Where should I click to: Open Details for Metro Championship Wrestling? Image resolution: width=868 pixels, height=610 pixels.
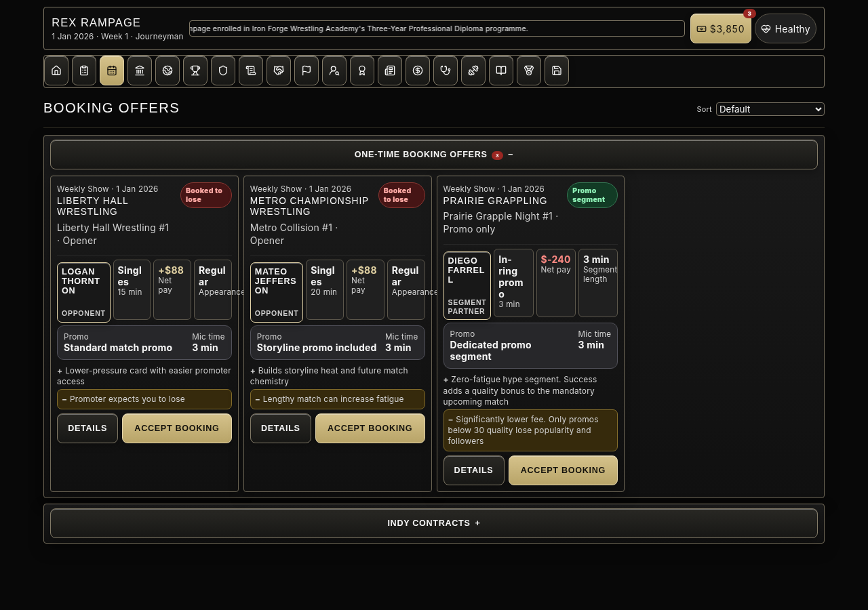[281, 428]
